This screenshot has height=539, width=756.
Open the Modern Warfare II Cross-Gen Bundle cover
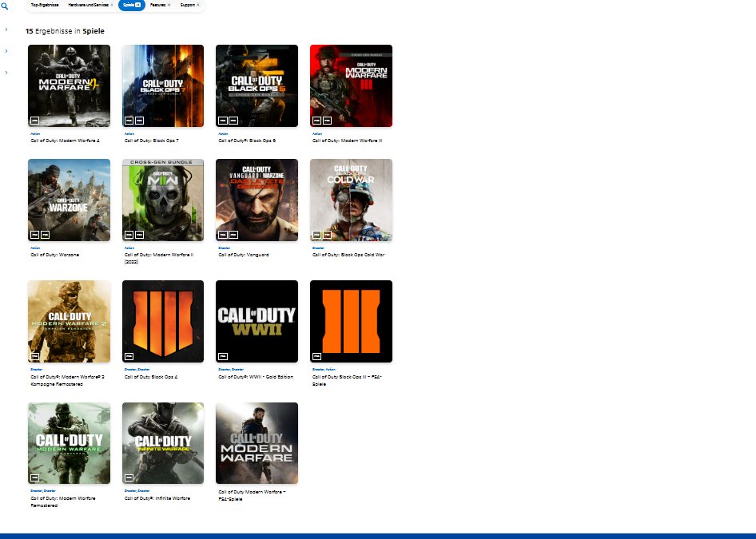point(163,200)
